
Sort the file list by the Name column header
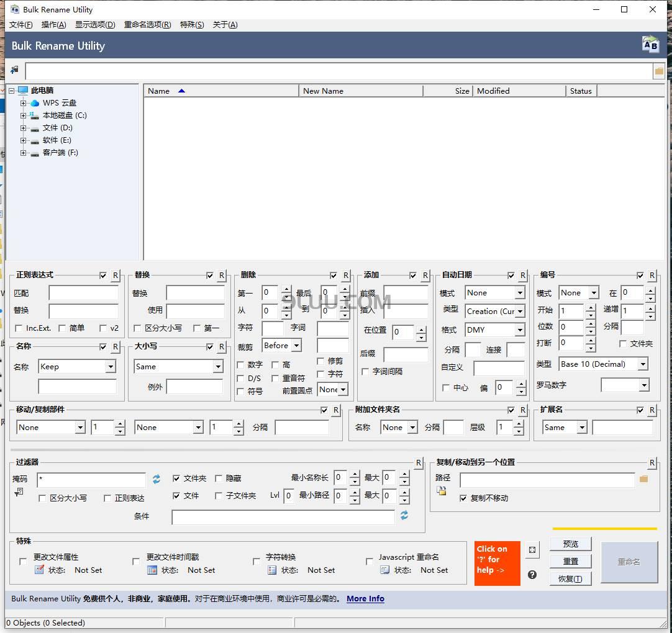coord(220,91)
